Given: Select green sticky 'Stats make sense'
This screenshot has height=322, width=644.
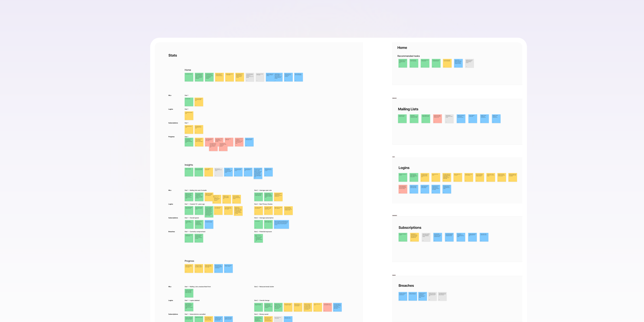Looking at the screenshot, I should coord(189,102).
